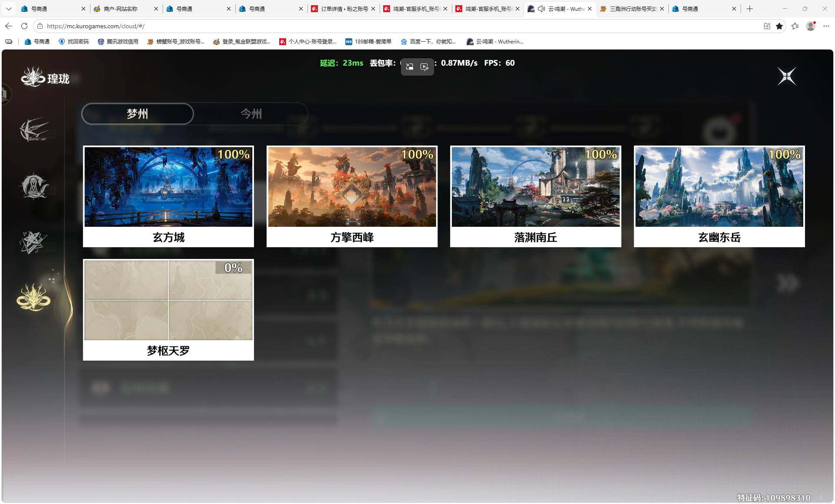Screen dimensions: 835x504
Task: Click the 0% progress label on 梦枢天罗
Action: (x=234, y=268)
